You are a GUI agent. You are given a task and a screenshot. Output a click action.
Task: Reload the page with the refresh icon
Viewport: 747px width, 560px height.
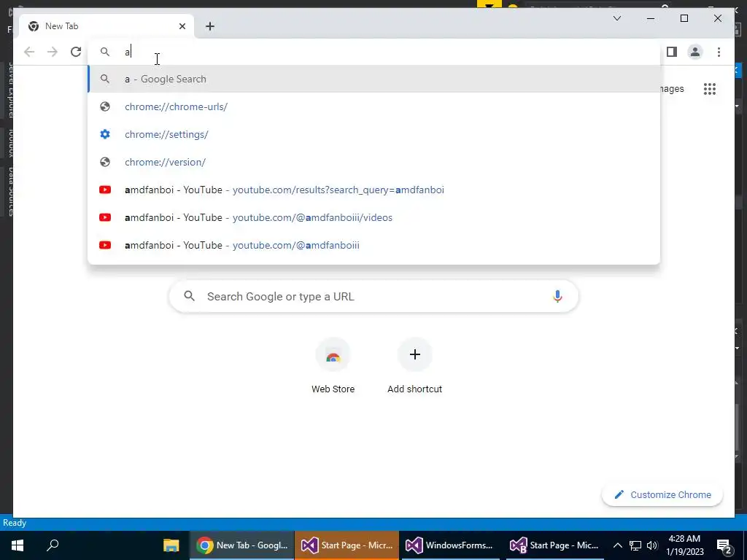coord(76,52)
